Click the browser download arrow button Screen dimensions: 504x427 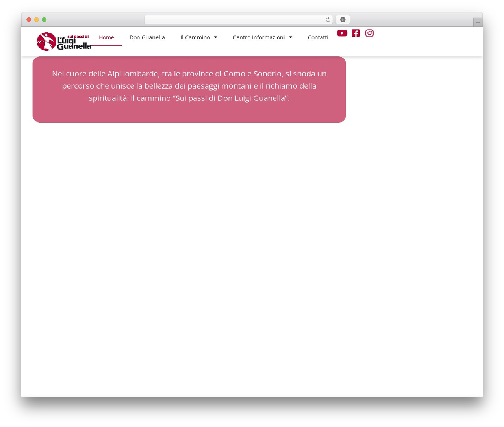point(343,20)
